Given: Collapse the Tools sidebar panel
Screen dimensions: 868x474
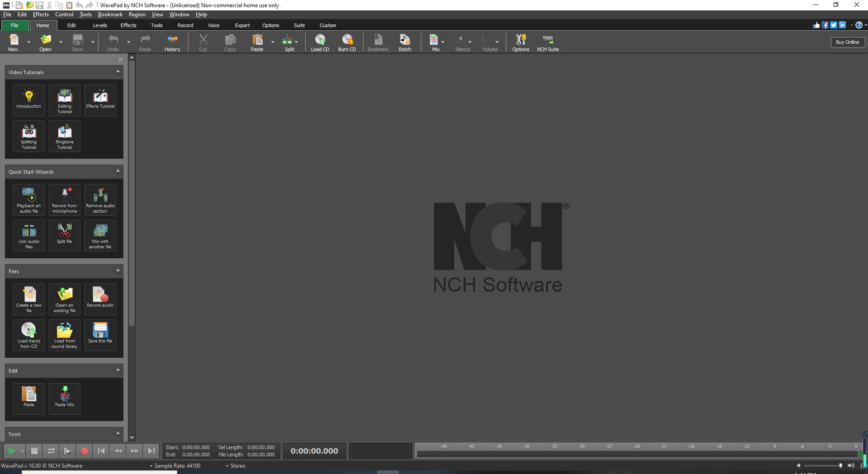Looking at the screenshot, I should pos(118,433).
